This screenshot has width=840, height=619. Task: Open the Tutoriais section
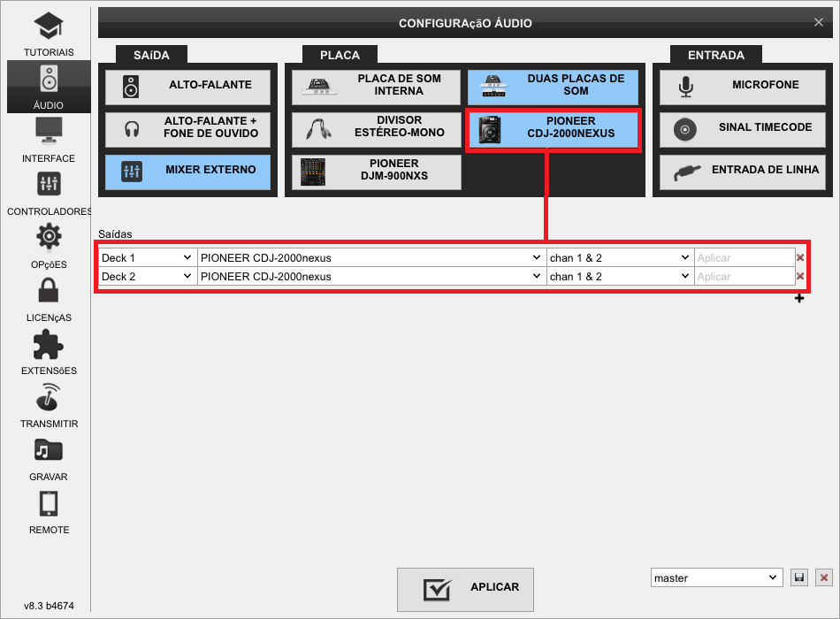point(49,34)
